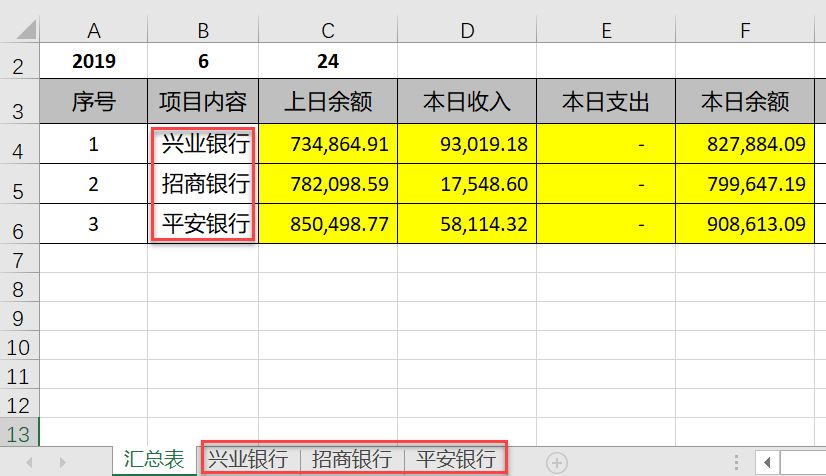Click cell with value 24

point(328,61)
